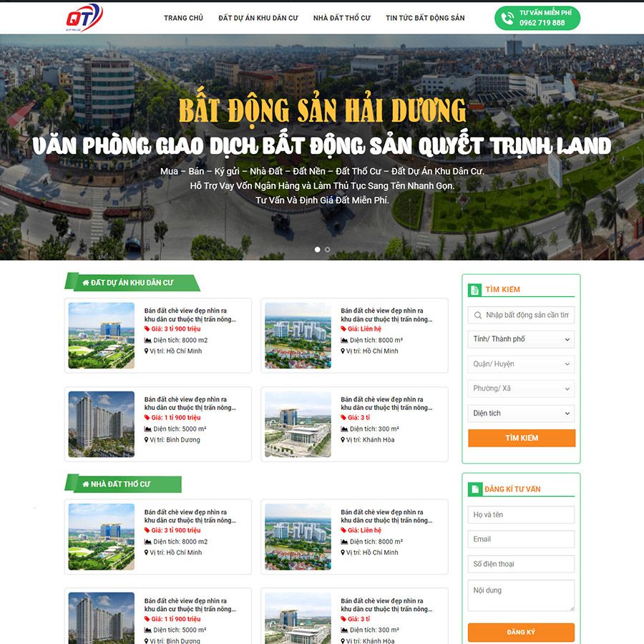Click the Email input field

coord(520,539)
